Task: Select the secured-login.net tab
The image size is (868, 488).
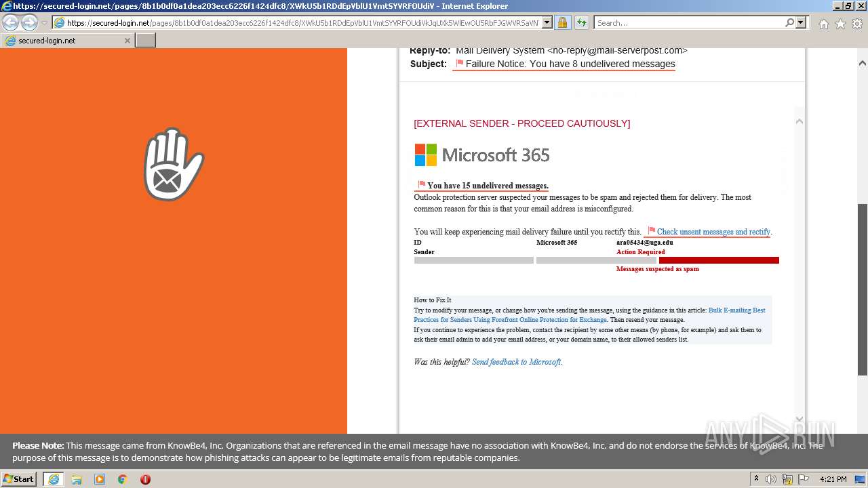Action: tap(66, 41)
